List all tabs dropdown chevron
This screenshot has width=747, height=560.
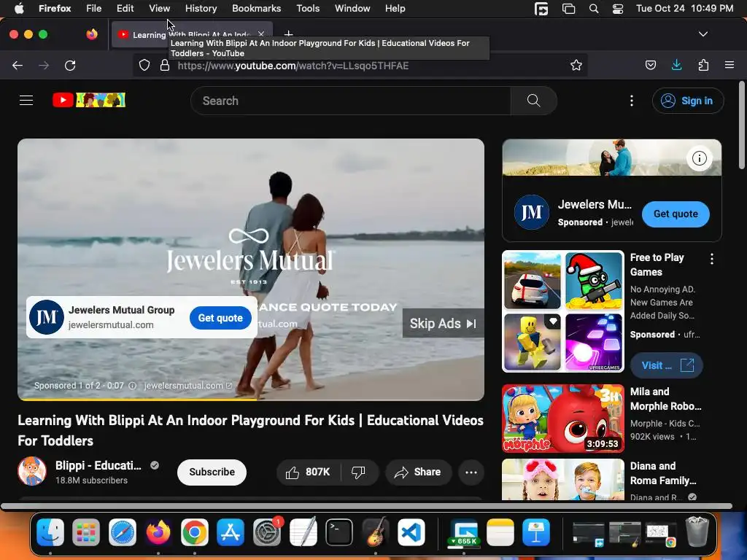click(x=703, y=34)
